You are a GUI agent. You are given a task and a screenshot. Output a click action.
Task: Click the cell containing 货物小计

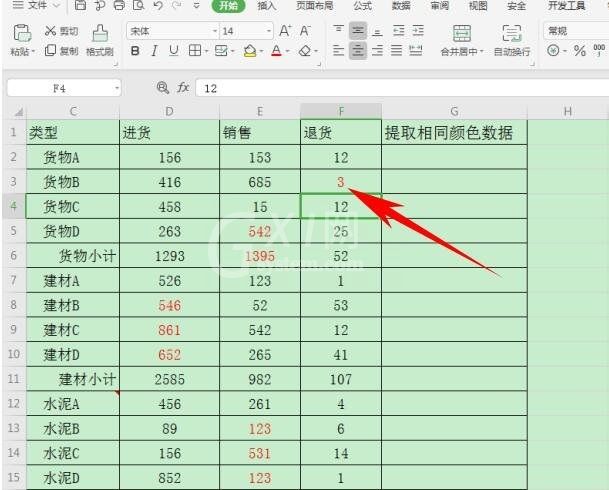pos(73,255)
